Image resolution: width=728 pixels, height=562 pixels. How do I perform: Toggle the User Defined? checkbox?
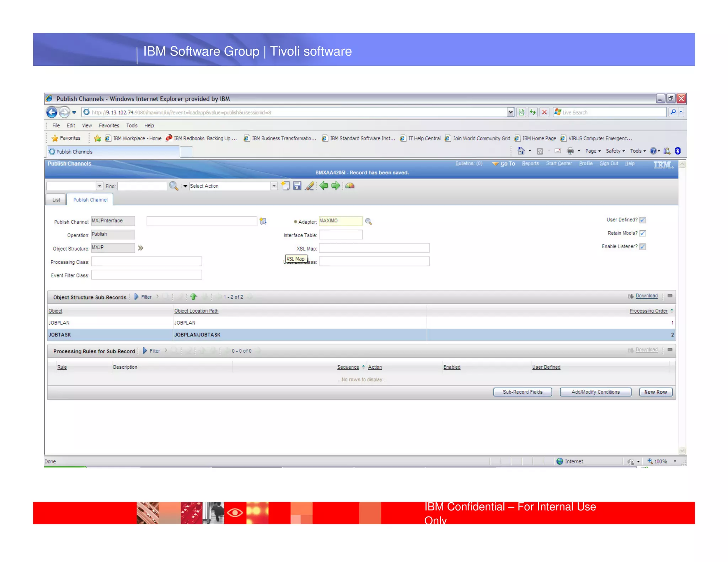point(642,220)
